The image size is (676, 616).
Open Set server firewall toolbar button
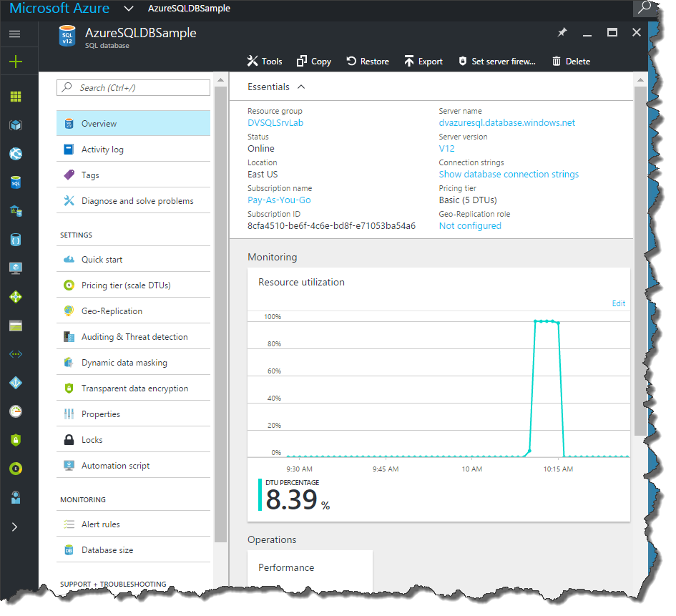[497, 62]
